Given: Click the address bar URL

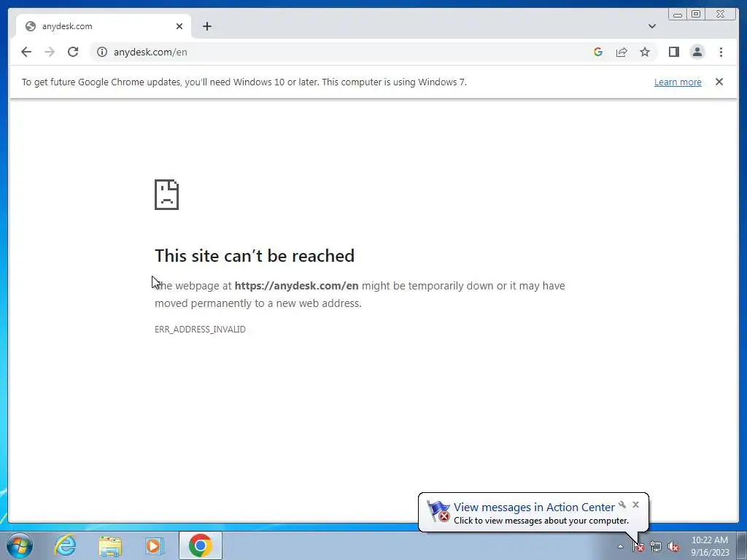Looking at the screenshot, I should pyautogui.click(x=150, y=52).
